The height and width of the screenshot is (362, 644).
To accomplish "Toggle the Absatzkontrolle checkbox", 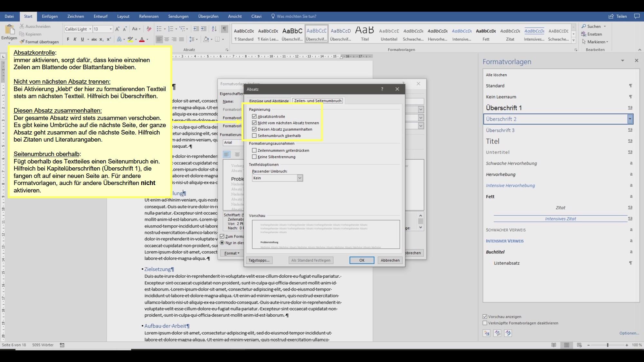I will [x=254, y=116].
